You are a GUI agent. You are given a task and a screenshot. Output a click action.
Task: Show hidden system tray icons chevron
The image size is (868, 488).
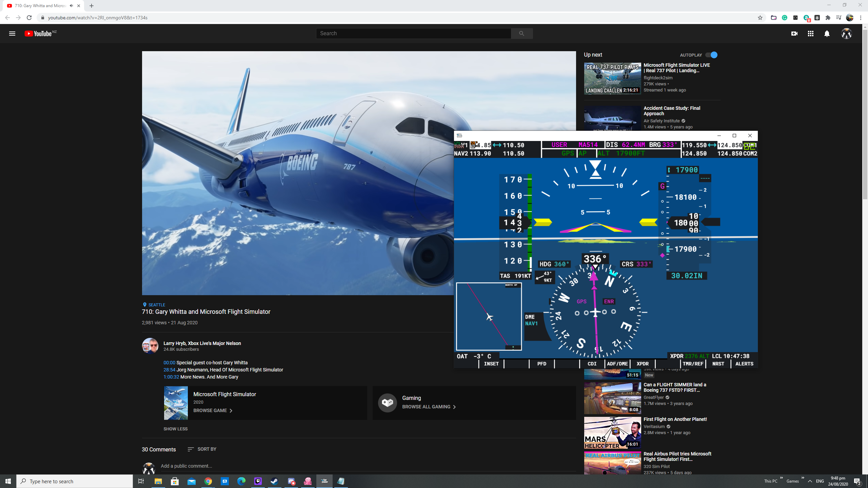tap(810, 481)
